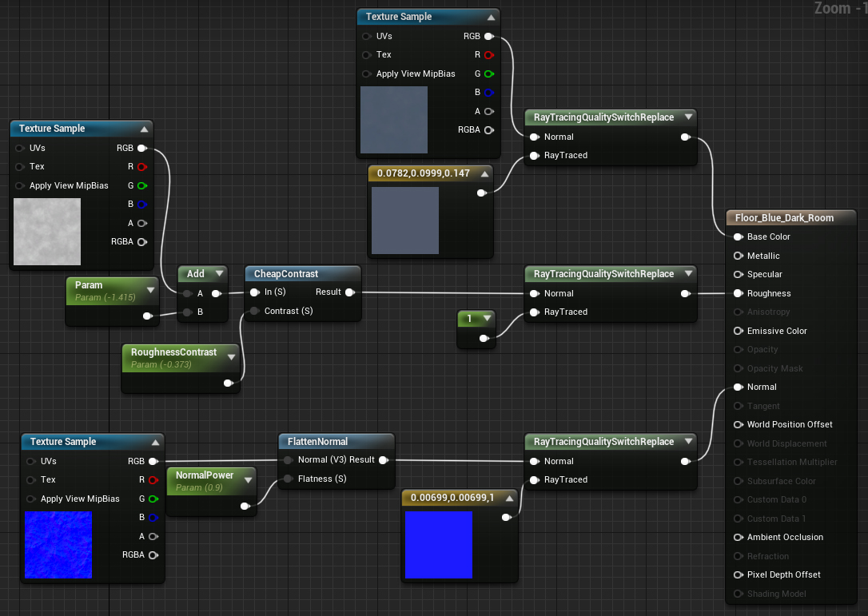
Task: Click Base Color input pin on Floor_Blue_Dark_Room
Action: [x=738, y=236]
